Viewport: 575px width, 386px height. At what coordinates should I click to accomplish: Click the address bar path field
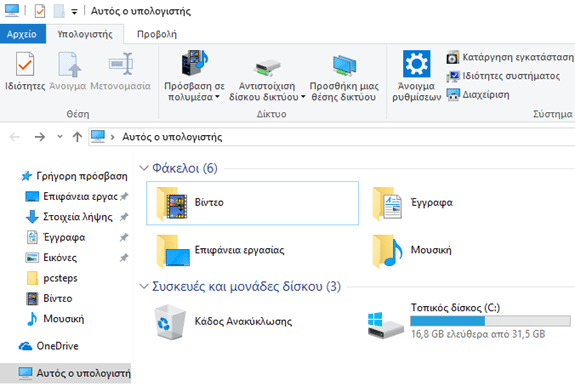[332, 137]
